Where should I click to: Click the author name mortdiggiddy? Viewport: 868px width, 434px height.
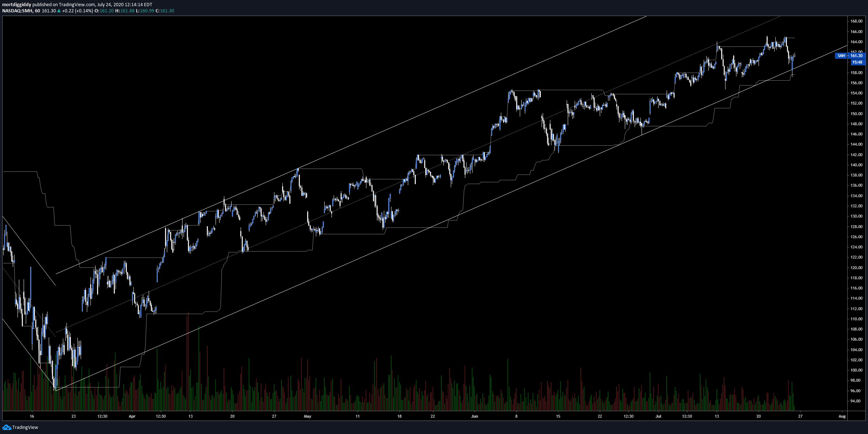click(17, 5)
